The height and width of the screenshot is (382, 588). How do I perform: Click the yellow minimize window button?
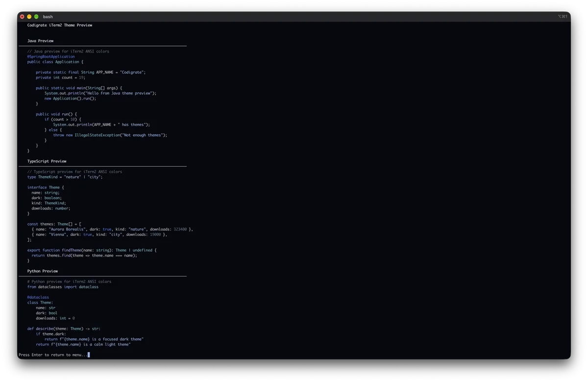pos(29,17)
